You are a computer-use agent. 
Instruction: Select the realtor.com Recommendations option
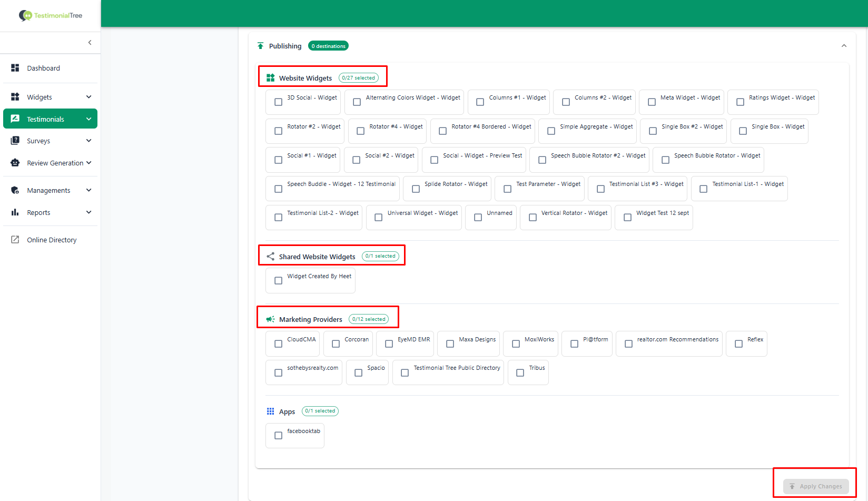pos(669,344)
